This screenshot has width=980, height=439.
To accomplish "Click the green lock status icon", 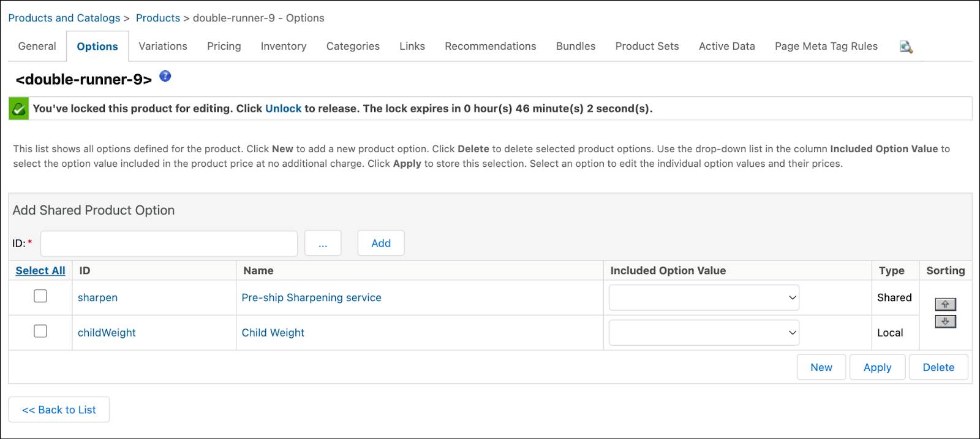I will coord(19,109).
